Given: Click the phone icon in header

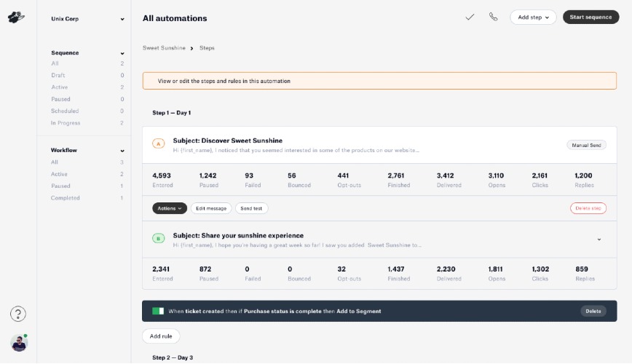Looking at the screenshot, I should [494, 17].
